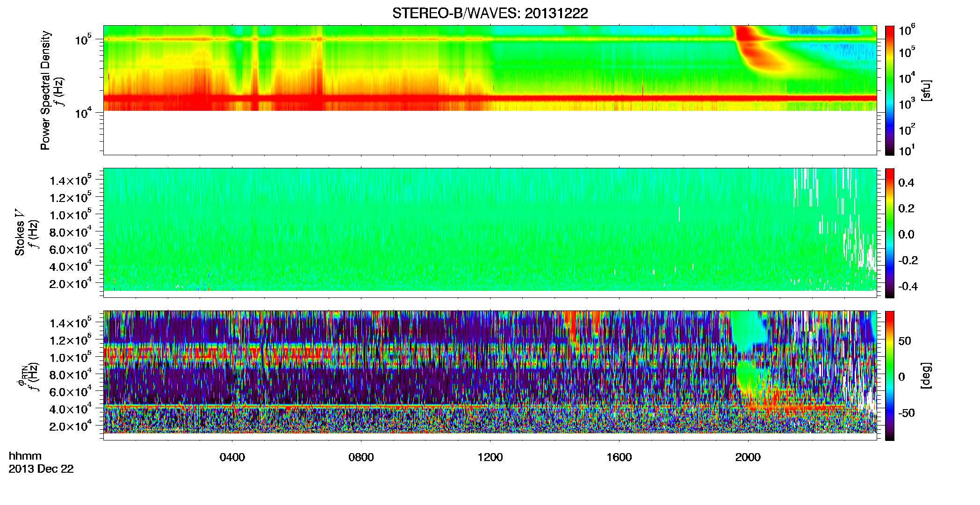Click the 1600 time tick label

619,457
